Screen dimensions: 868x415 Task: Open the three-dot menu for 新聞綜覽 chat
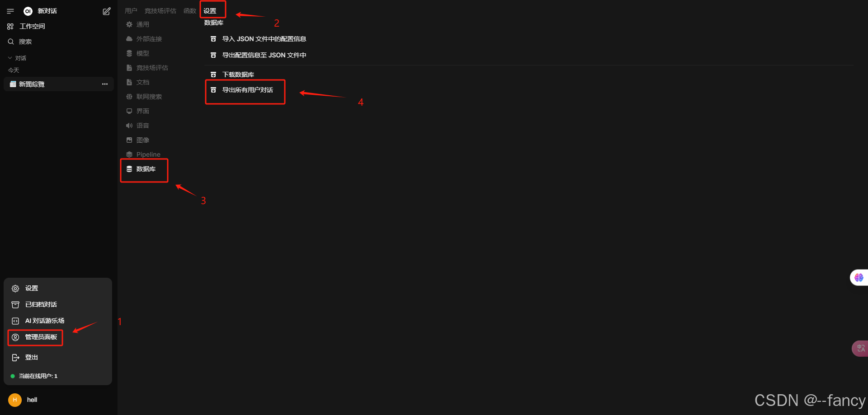105,84
